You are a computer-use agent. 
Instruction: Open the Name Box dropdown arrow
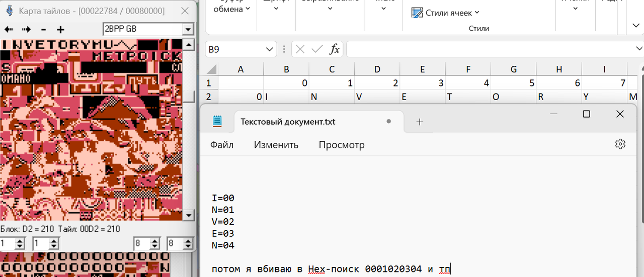[x=269, y=49]
